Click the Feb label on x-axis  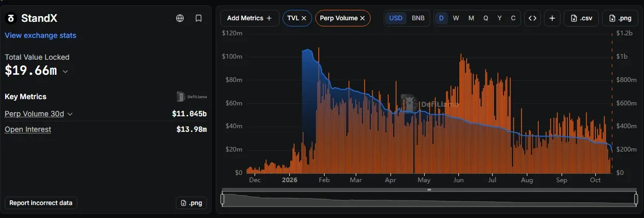(325, 180)
